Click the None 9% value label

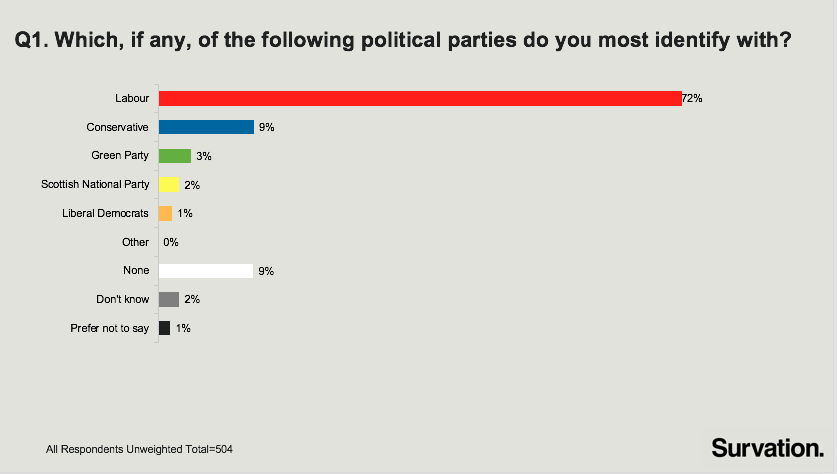pos(266,271)
